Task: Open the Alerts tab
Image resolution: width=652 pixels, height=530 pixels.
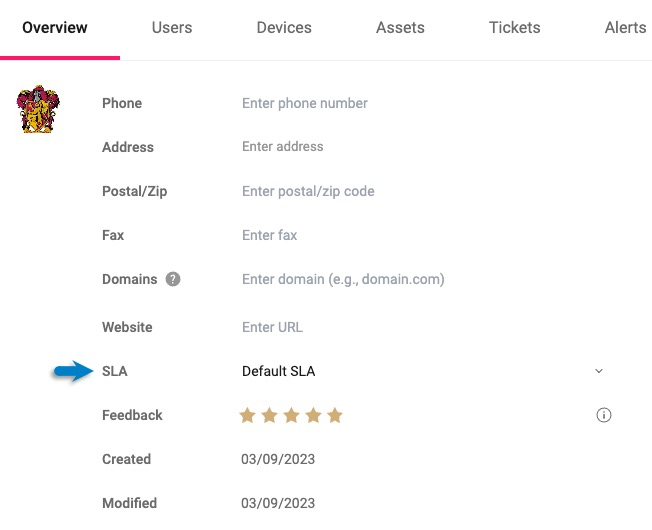Action: [x=625, y=27]
